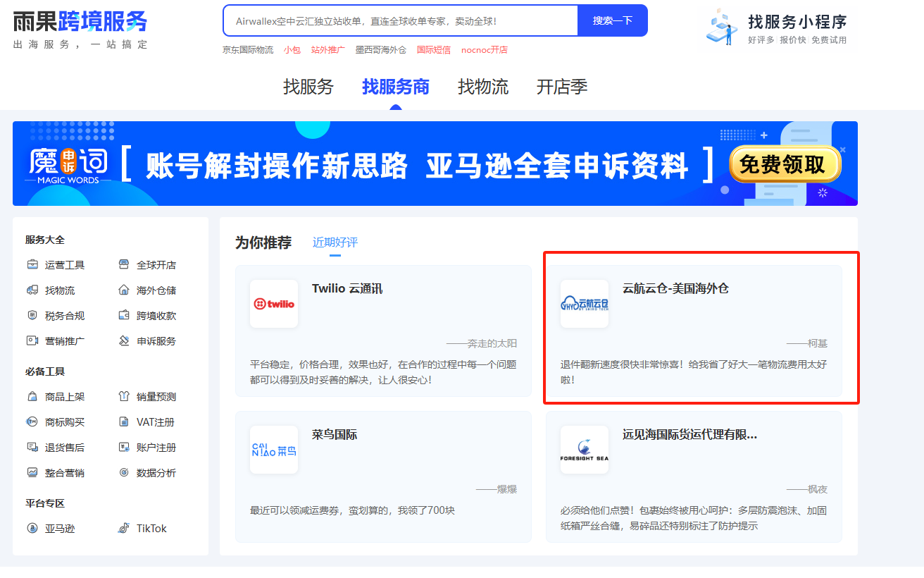Open the 开店季 menu item
This screenshot has width=924, height=578.
point(561,87)
